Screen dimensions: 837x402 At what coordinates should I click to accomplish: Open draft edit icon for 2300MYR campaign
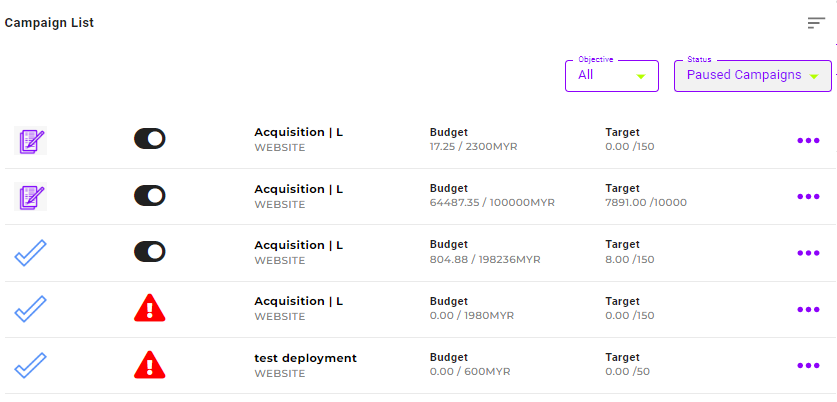pos(30,140)
